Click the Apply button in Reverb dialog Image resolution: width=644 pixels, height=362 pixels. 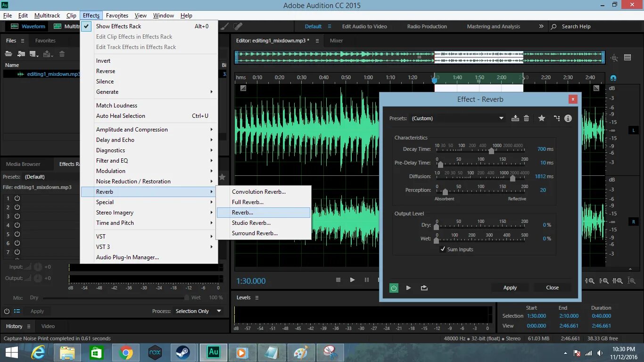(x=510, y=288)
